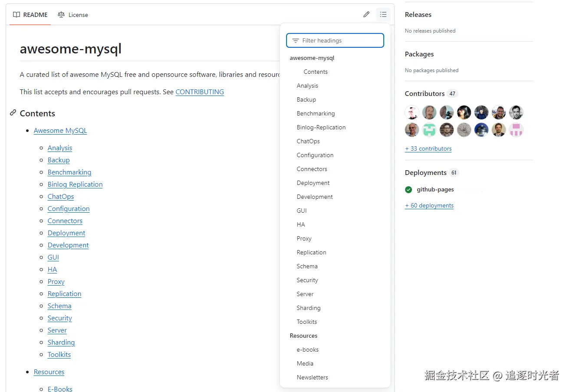Open first contributor avatar in bottom row
This screenshot has width=570, height=392.
pos(412,130)
